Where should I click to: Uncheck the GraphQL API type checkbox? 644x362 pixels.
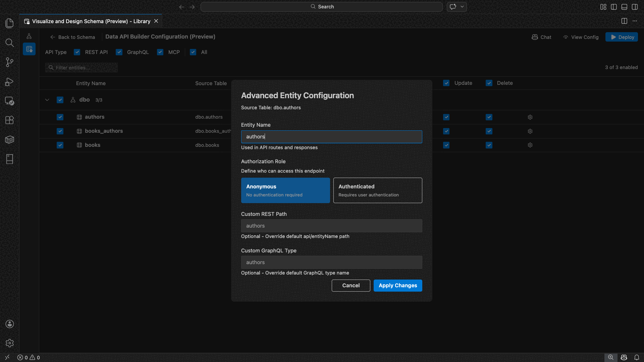(119, 52)
